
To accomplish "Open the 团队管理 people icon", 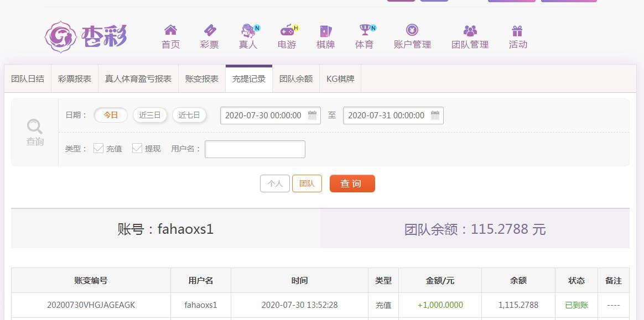I will 470,31.
